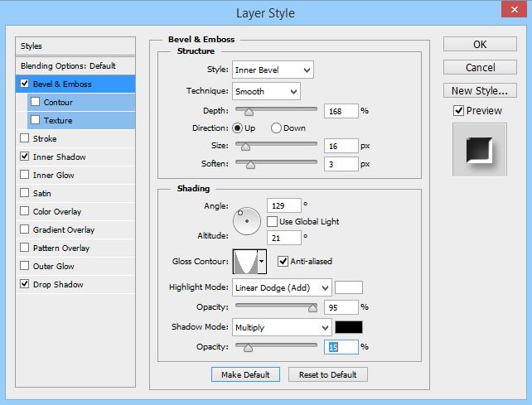Close the Layer Style dialog

pyautogui.click(x=514, y=9)
